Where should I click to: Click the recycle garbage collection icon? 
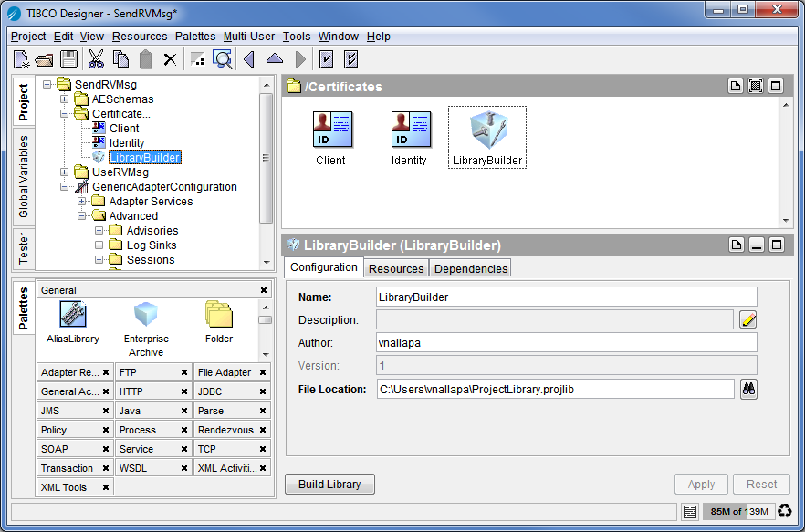click(x=784, y=511)
